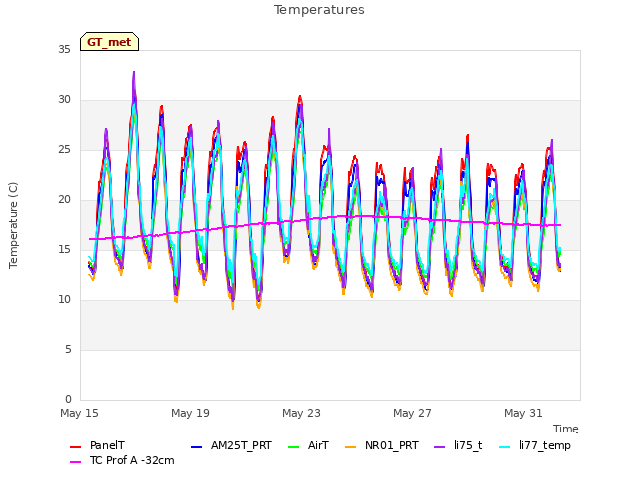The width and height of the screenshot is (640, 480).
Task: Click the red PanelT legend swatch
Action: click(x=76, y=447)
